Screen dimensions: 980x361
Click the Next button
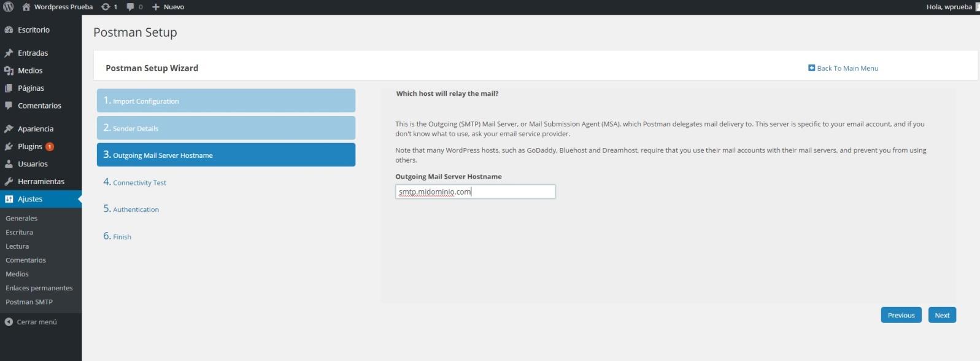(x=942, y=315)
